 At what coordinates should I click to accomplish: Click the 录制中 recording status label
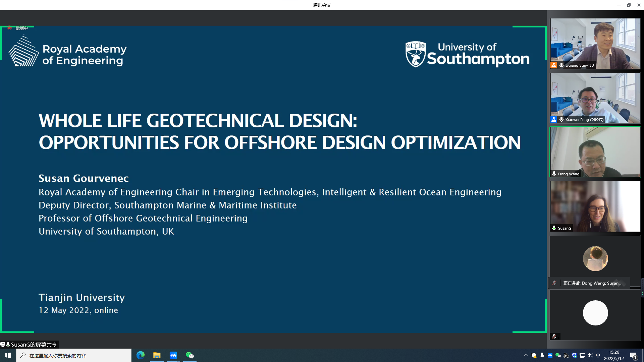pyautogui.click(x=22, y=28)
